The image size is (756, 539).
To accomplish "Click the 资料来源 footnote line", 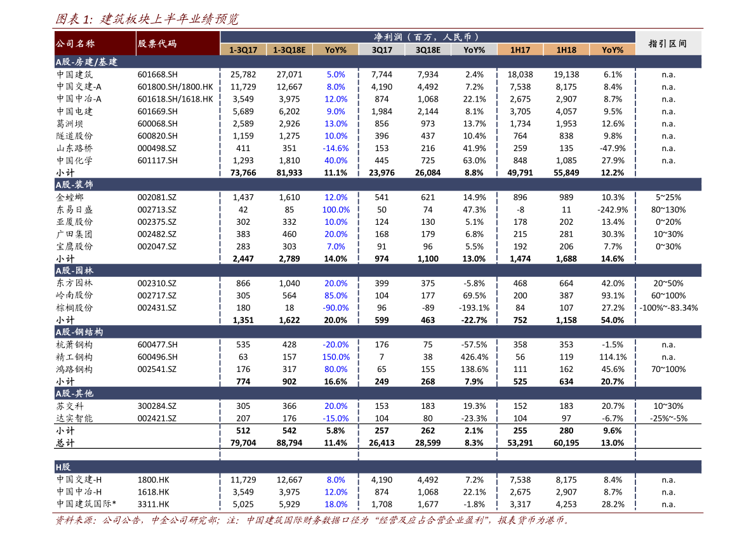I will (312, 521).
